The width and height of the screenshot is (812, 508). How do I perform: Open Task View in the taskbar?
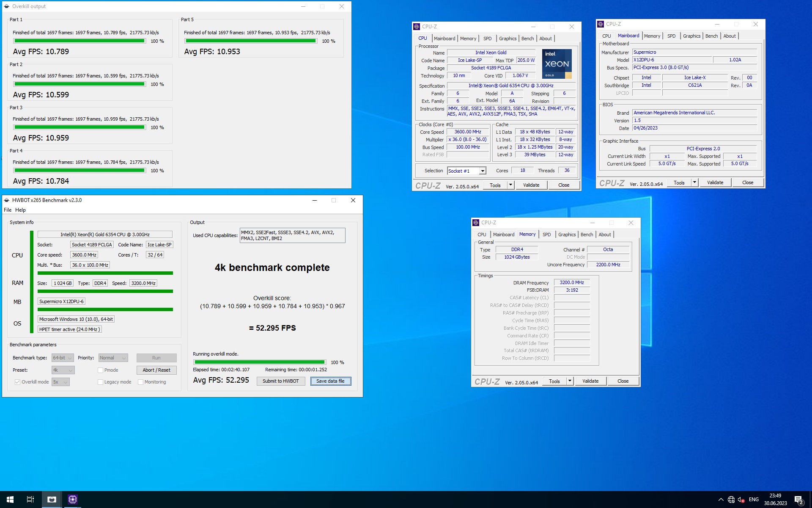click(30, 500)
